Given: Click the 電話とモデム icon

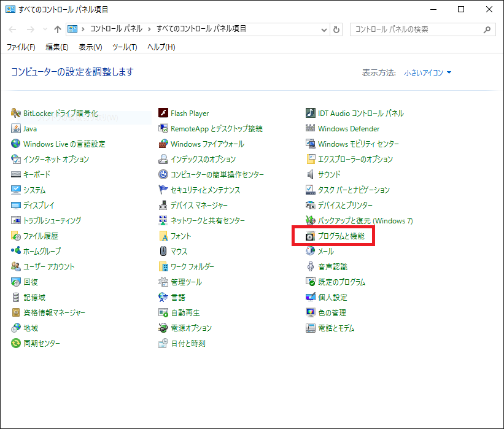Looking at the screenshot, I should coord(310,328).
